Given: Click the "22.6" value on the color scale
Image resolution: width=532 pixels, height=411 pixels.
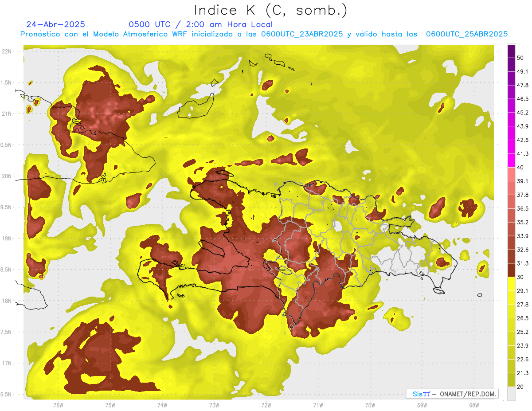Looking at the screenshot, I should coord(523,360).
